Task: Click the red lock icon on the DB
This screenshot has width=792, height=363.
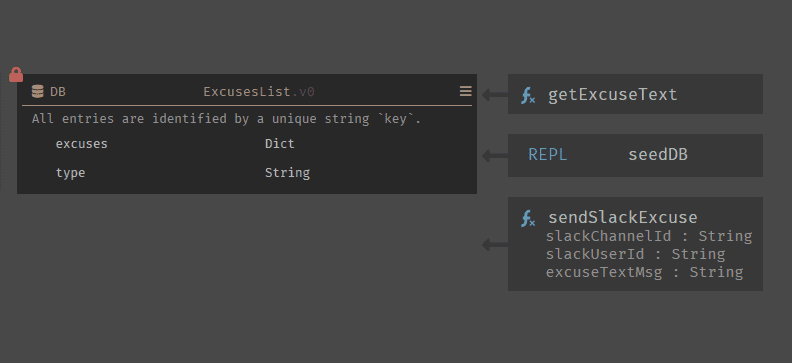Action: (x=16, y=74)
